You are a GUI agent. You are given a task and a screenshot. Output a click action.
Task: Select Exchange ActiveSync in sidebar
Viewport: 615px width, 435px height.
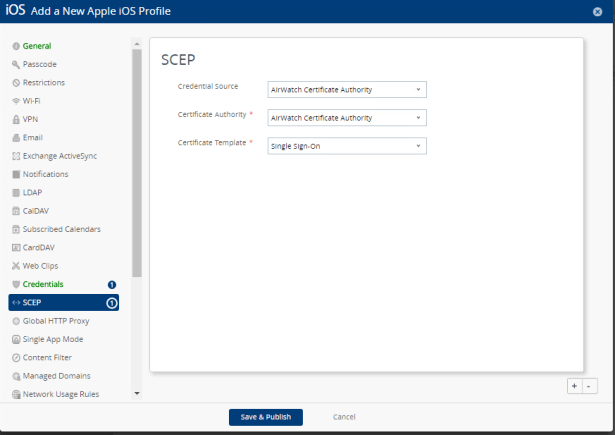(x=60, y=156)
